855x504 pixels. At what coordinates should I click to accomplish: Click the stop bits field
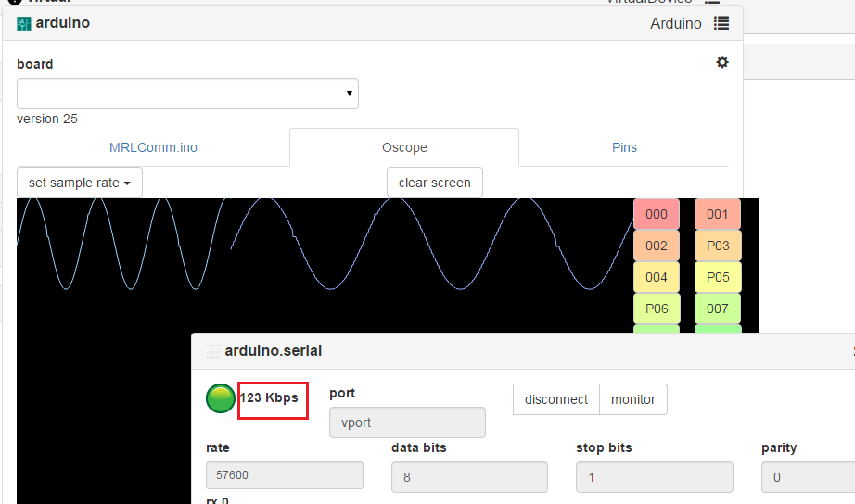tap(655, 477)
